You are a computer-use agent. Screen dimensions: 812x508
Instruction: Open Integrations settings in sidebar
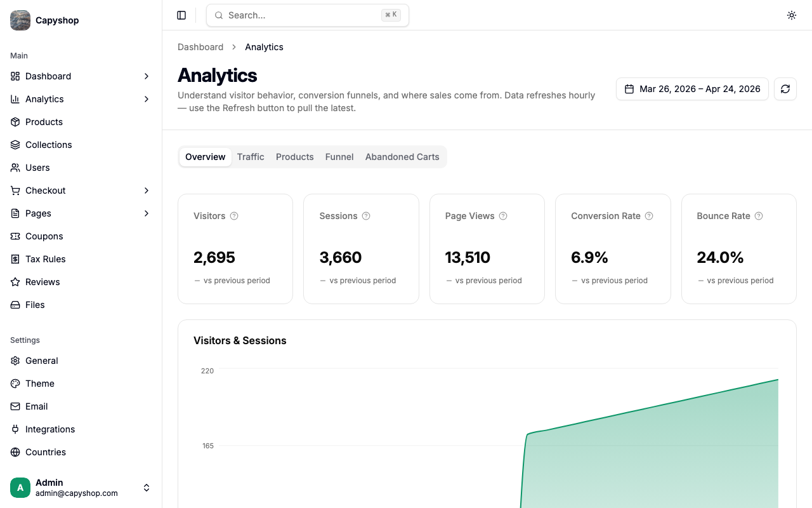[81, 429]
